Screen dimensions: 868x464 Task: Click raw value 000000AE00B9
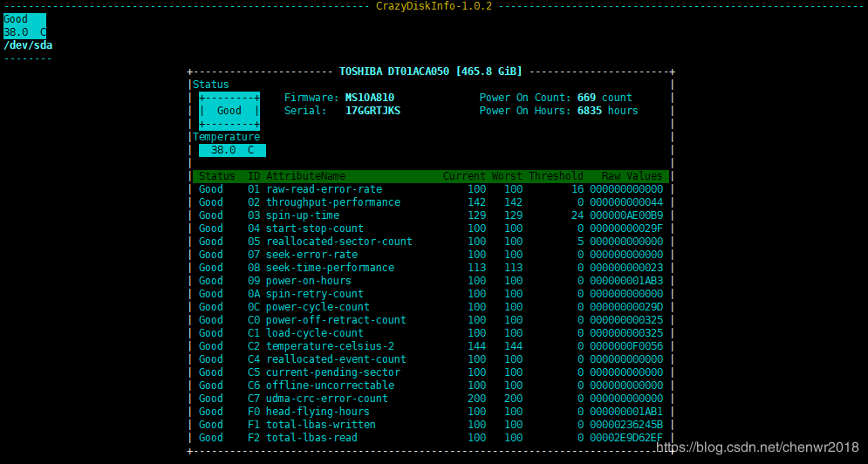point(626,215)
